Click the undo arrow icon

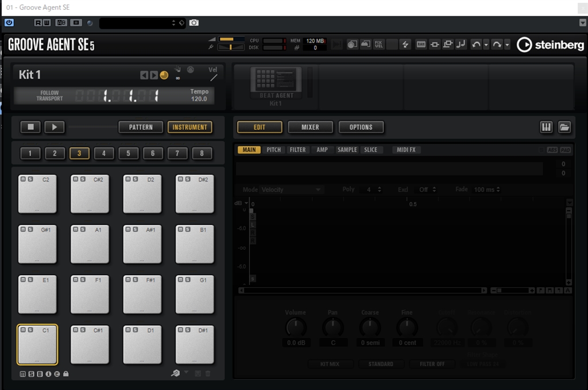(476, 45)
